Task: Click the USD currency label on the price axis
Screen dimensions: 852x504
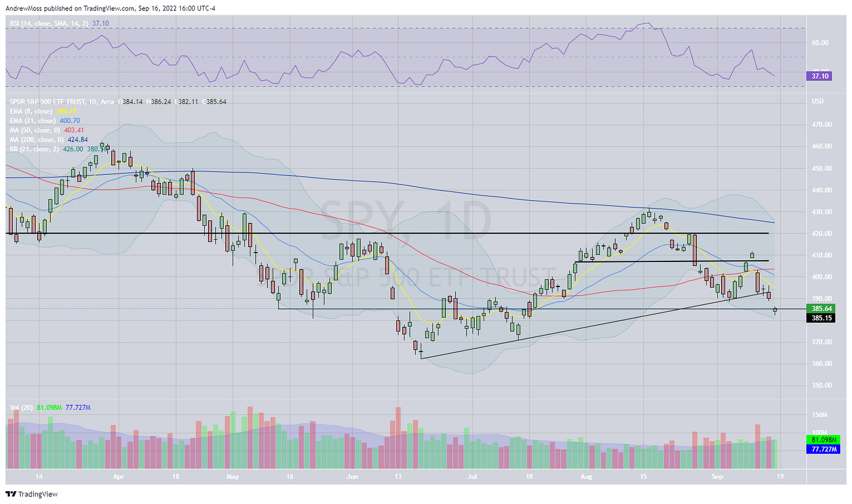Action: [x=817, y=102]
